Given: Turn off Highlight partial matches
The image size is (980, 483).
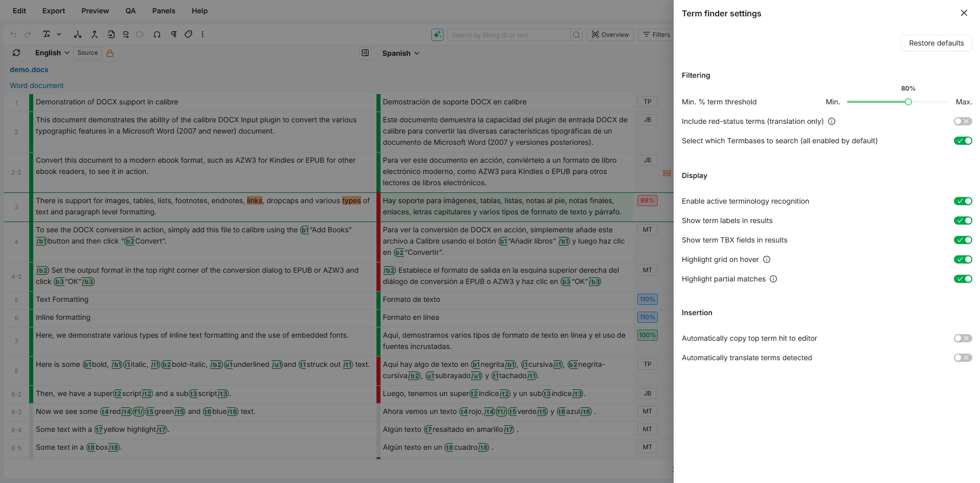Looking at the screenshot, I should pyautogui.click(x=963, y=279).
